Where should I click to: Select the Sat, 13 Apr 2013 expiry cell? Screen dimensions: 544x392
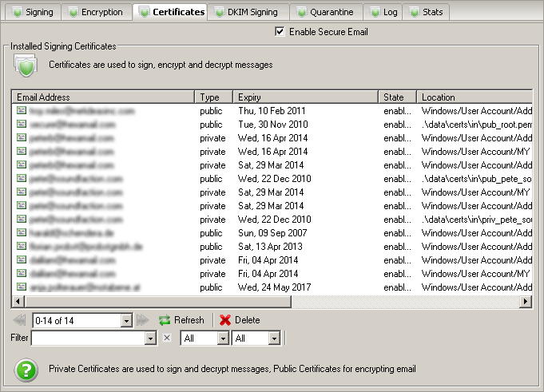point(270,247)
